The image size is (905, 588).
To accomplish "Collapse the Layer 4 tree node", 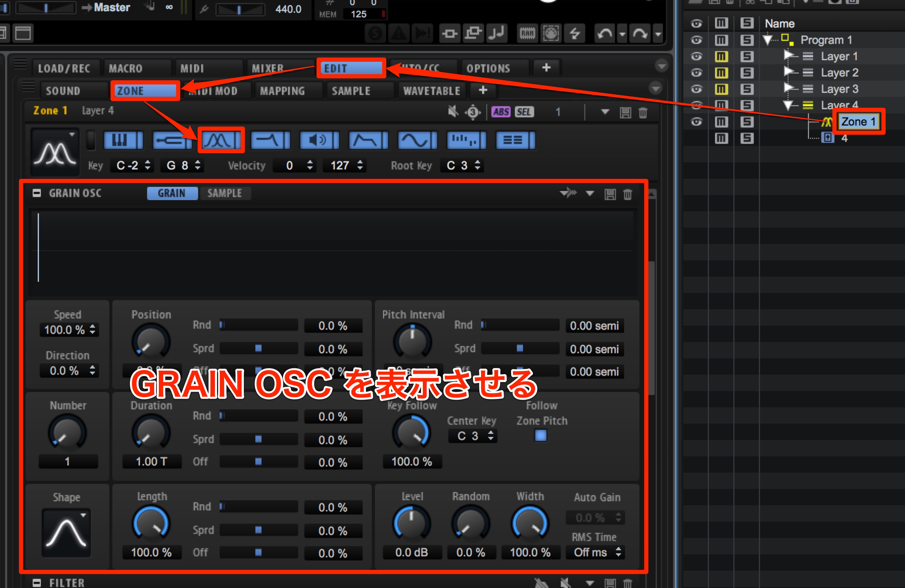I will (x=788, y=105).
